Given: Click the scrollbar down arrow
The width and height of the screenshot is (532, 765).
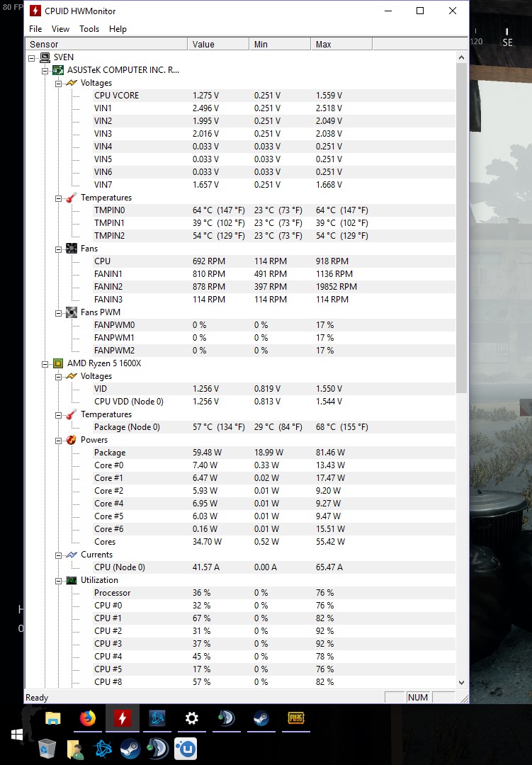Looking at the screenshot, I should 461,683.
